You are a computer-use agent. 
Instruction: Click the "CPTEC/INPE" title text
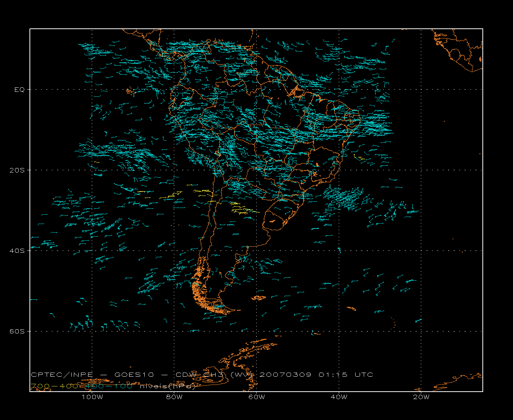[x=62, y=375]
